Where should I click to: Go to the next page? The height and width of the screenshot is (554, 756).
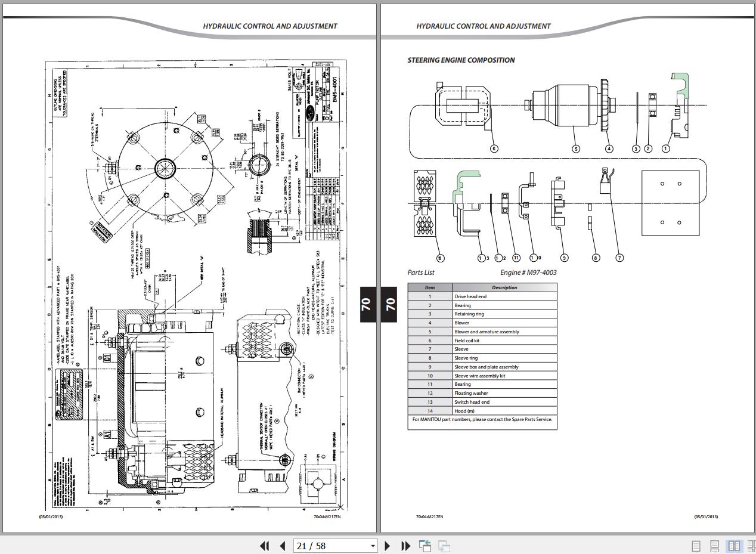[388, 546]
